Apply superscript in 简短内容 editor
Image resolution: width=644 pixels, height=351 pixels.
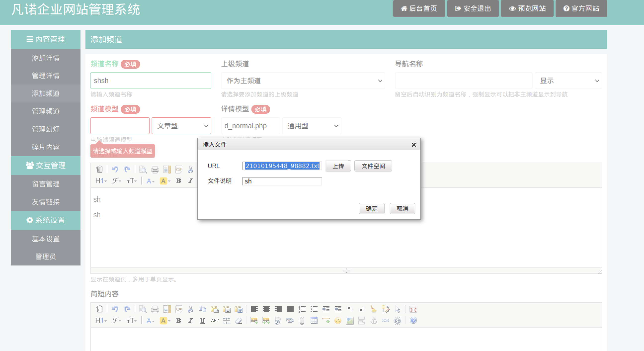coord(362,309)
